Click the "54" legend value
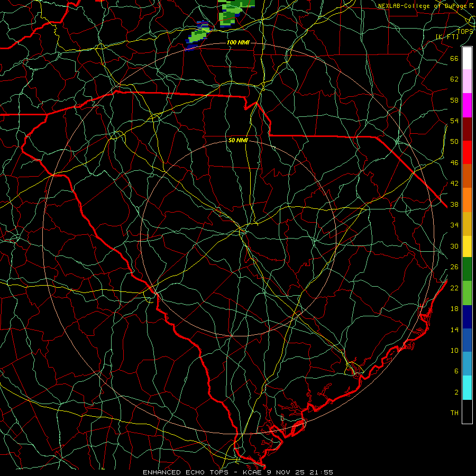Image resolution: width=476 pixels, height=476 pixels. pyautogui.click(x=454, y=121)
